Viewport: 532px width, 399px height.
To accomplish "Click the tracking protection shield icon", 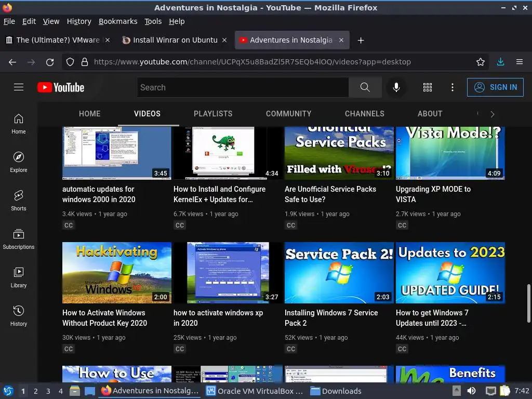I will coord(70,62).
